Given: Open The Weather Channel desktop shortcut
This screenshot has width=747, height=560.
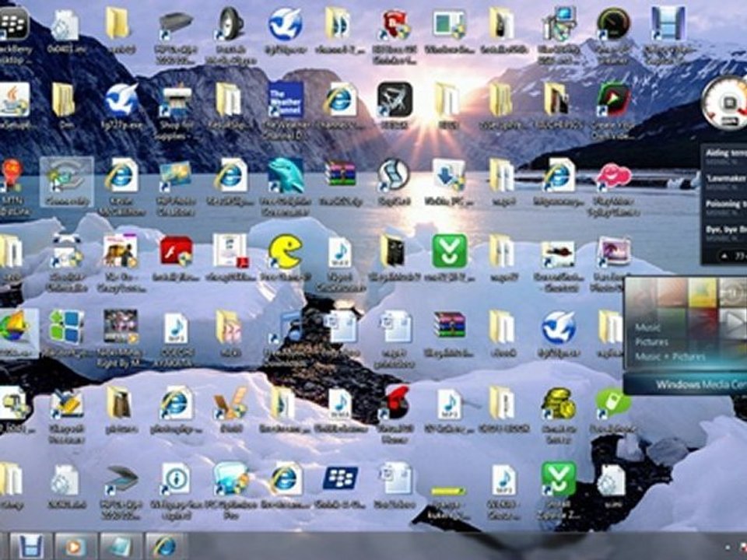Looking at the screenshot, I should 286,100.
